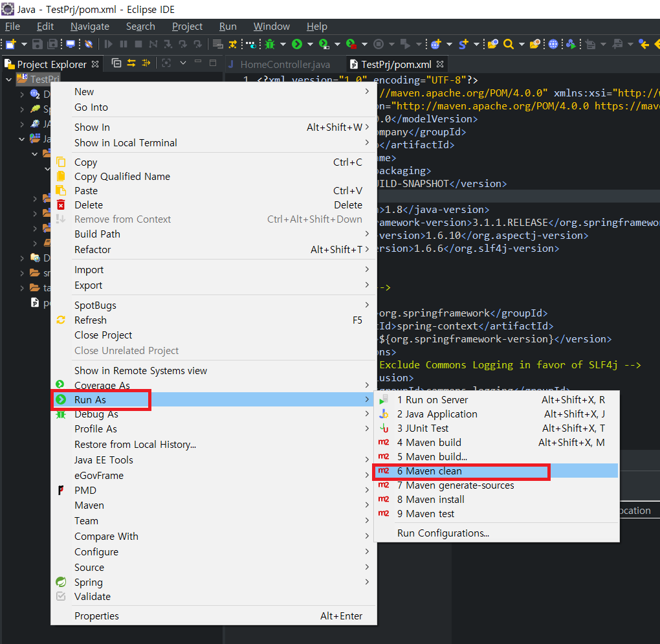Viewport: 660px width, 644px height.
Task: Click the New Spring bean S icon
Action: point(463,44)
